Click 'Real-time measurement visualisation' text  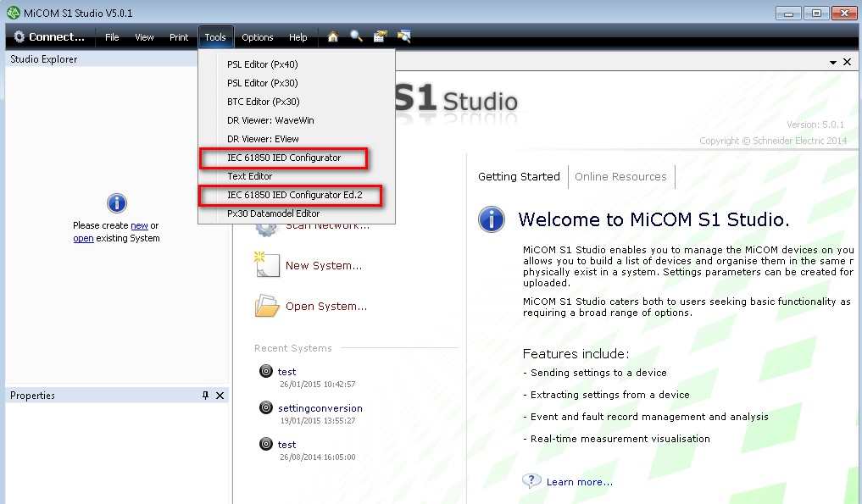(x=620, y=439)
